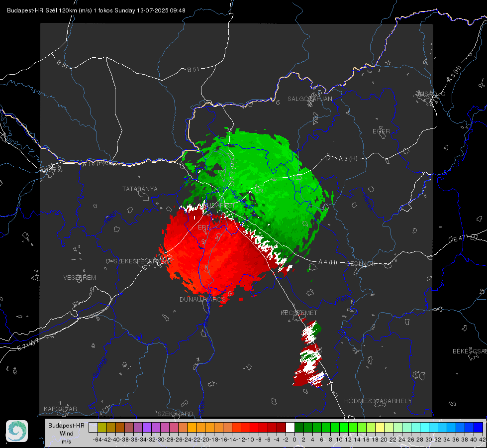Click the legend value label '-64'
The width and height of the screenshot is (487, 448).
pos(97,440)
